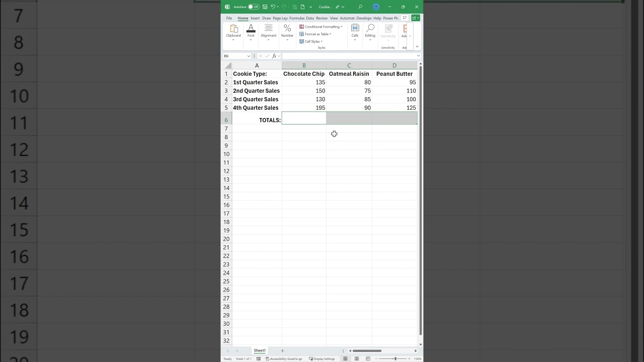
Task: Open the Undo history dropdown arrow
Action: 278,7
